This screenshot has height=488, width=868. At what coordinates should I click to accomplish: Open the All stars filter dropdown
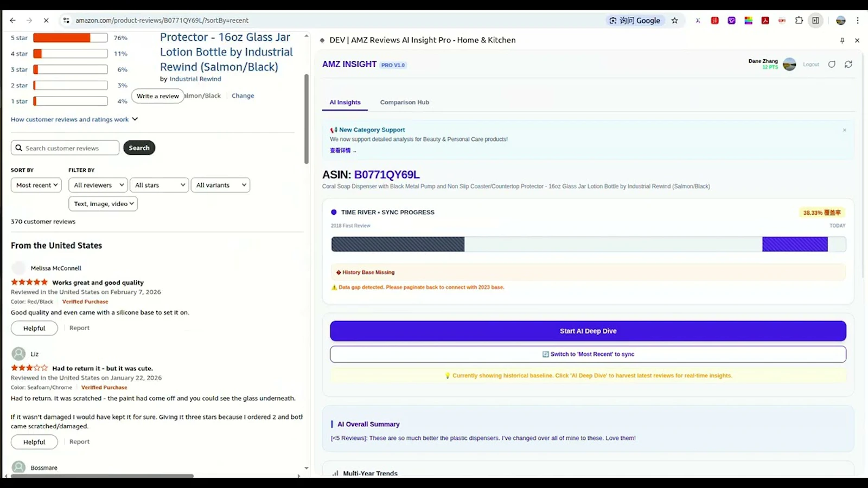[159, 185]
